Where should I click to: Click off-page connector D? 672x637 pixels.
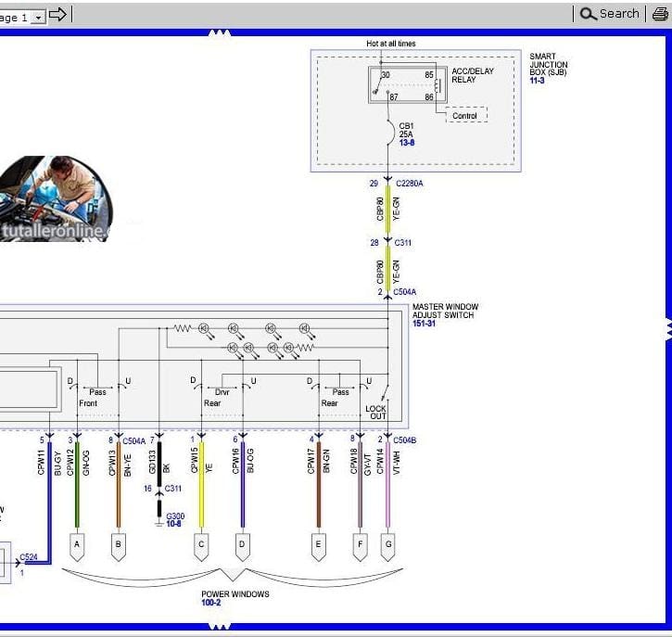243,547
